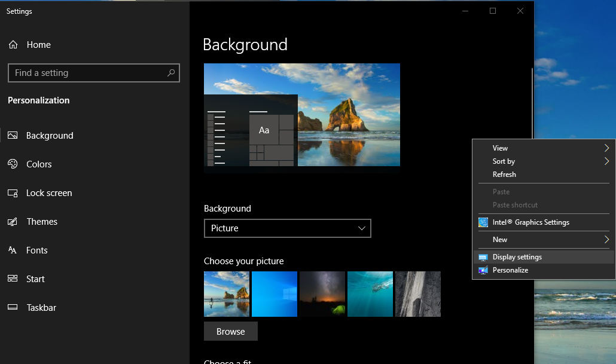
Task: Expand the Sort by submenu
Action: click(x=606, y=161)
